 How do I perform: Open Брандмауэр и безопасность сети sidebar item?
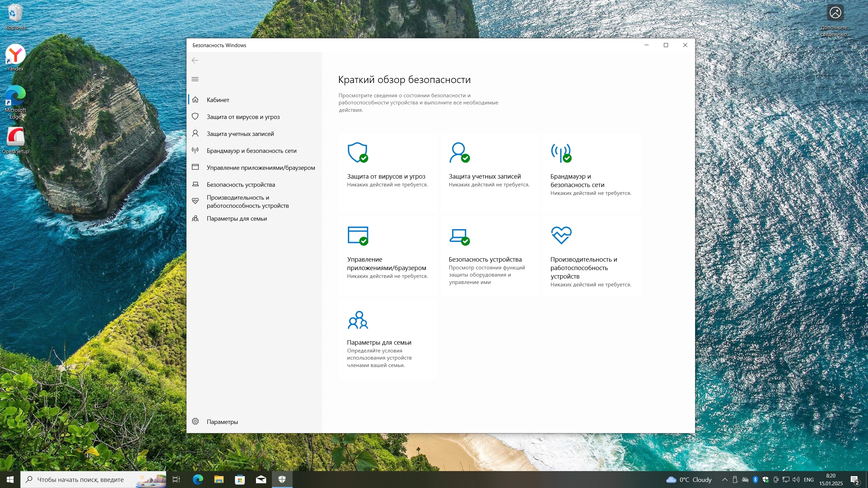click(x=251, y=151)
